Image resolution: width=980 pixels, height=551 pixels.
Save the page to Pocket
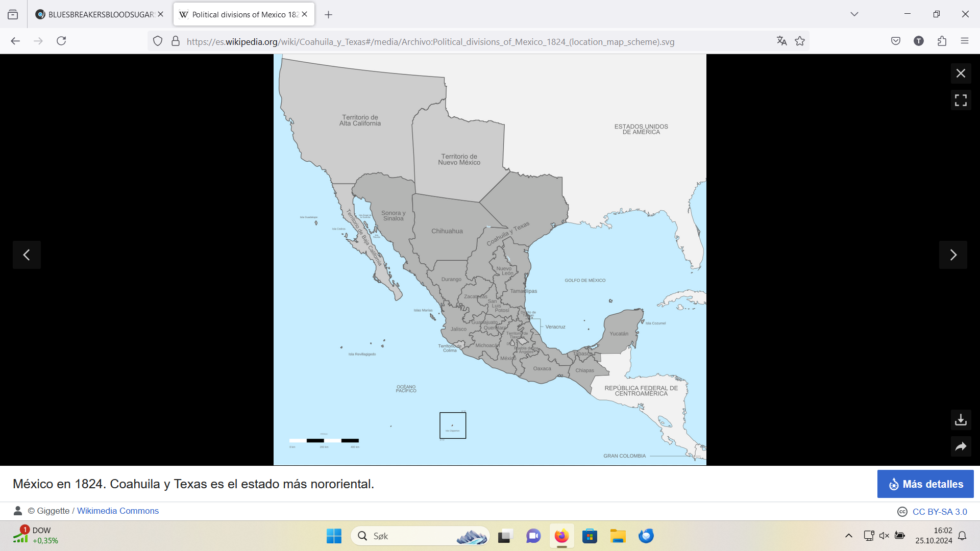tap(896, 41)
